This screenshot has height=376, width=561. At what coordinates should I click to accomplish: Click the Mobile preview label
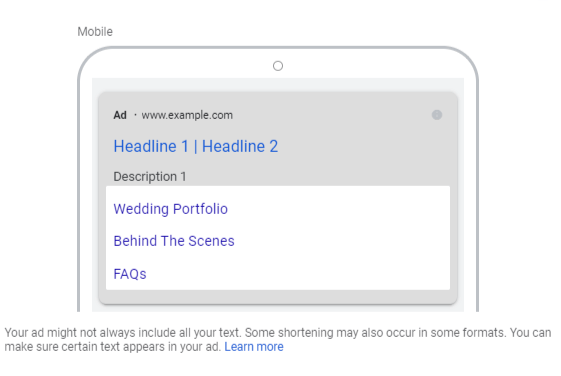click(x=95, y=31)
